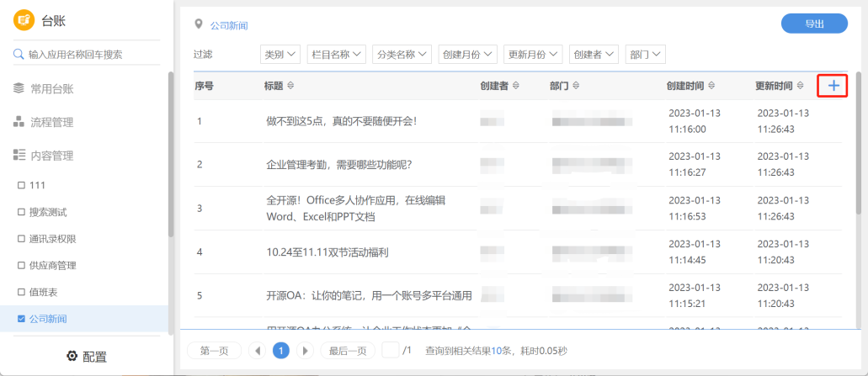Select 供应商管理 in the sidebar list

pyautogui.click(x=52, y=266)
